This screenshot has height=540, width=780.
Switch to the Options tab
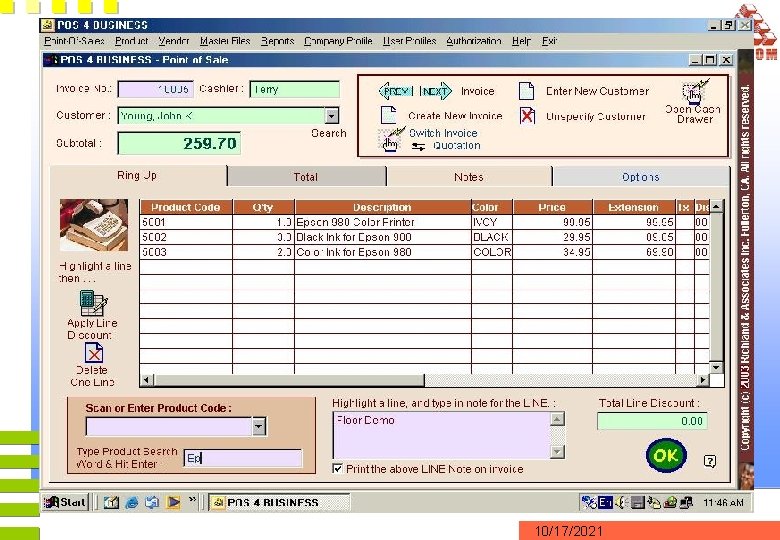[641, 177]
